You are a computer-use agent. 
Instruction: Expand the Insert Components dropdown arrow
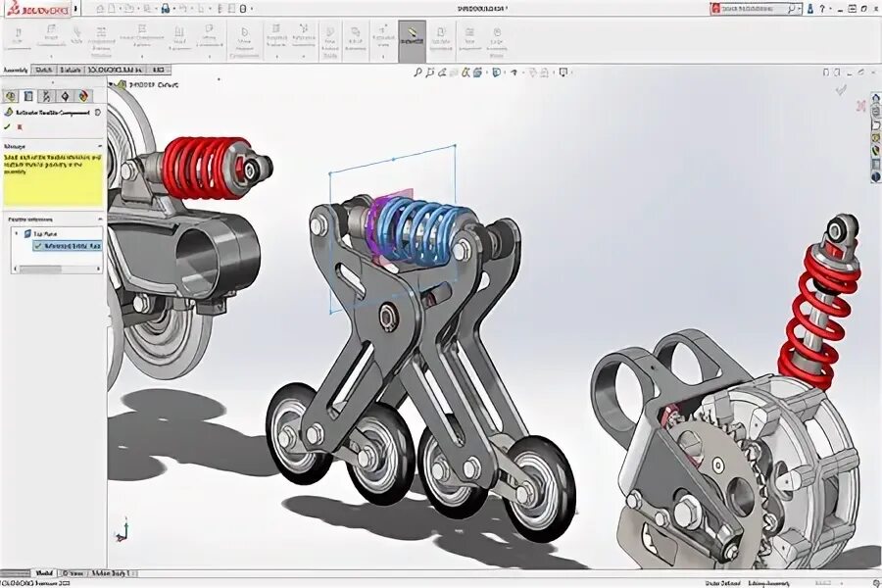coord(51,56)
